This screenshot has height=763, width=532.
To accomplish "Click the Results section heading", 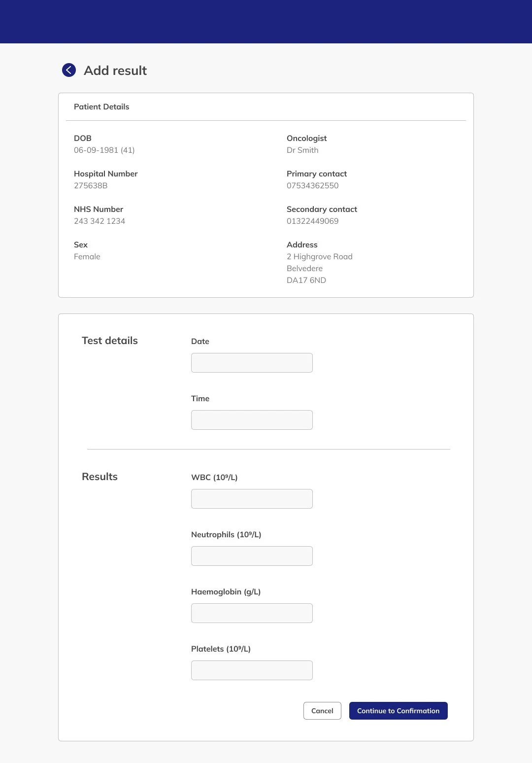I will pyautogui.click(x=100, y=477).
